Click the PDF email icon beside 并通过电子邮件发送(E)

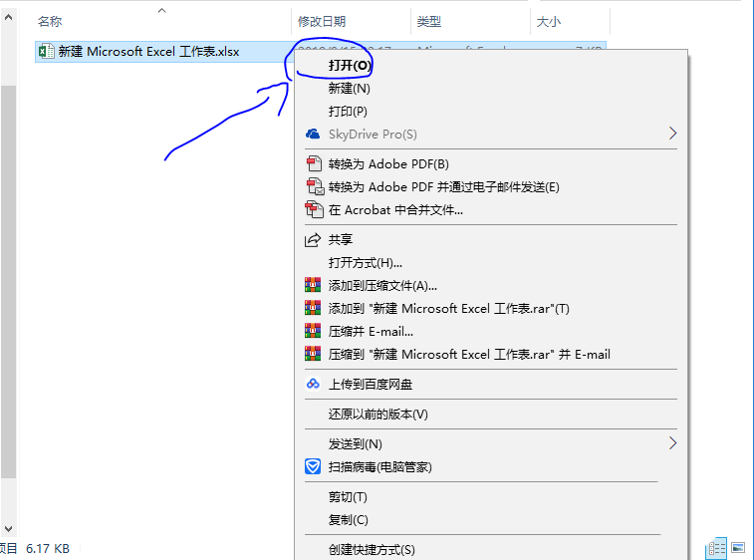click(315, 186)
